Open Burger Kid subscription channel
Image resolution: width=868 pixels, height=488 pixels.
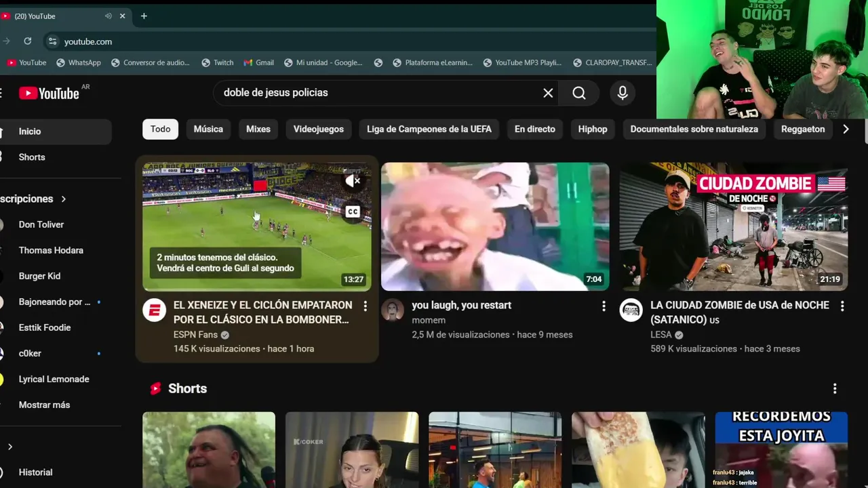56,276
